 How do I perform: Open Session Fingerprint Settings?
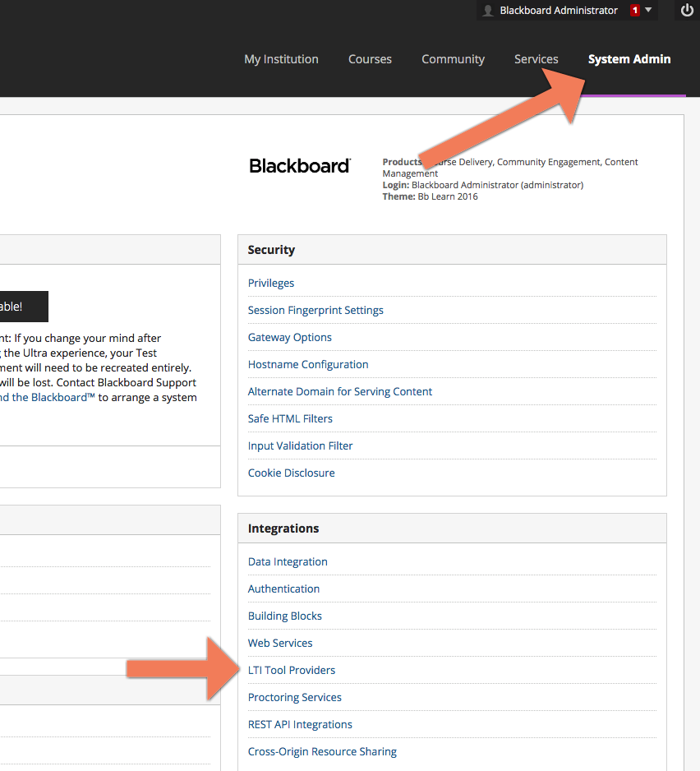point(315,310)
